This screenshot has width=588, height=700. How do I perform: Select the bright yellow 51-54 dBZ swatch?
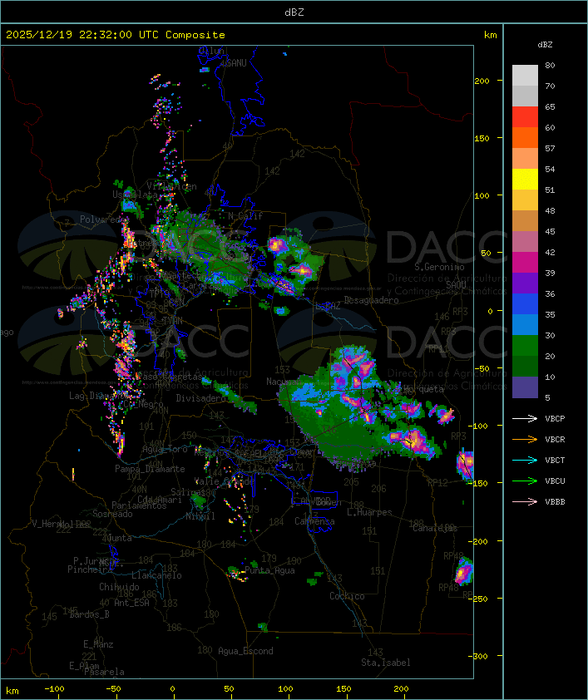click(525, 179)
